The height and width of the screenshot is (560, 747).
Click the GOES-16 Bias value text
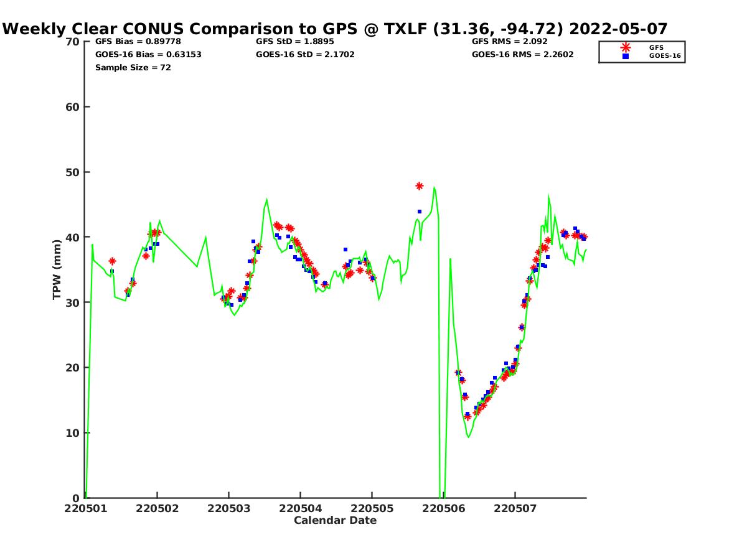148,55
